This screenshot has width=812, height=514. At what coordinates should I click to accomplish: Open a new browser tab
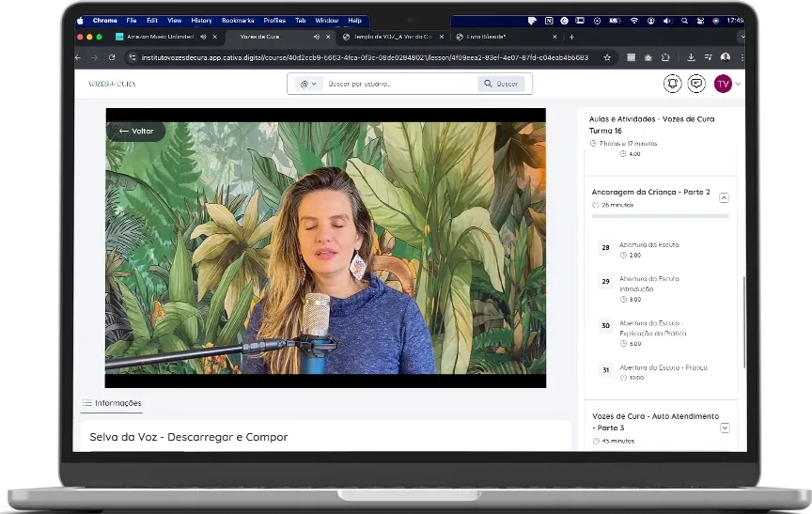[x=571, y=37]
